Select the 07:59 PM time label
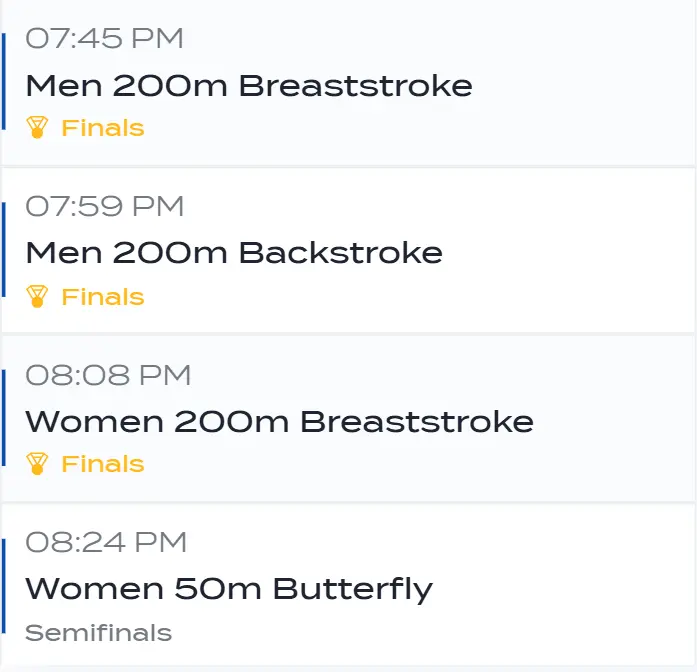The height and width of the screenshot is (672, 697). click(x=104, y=207)
